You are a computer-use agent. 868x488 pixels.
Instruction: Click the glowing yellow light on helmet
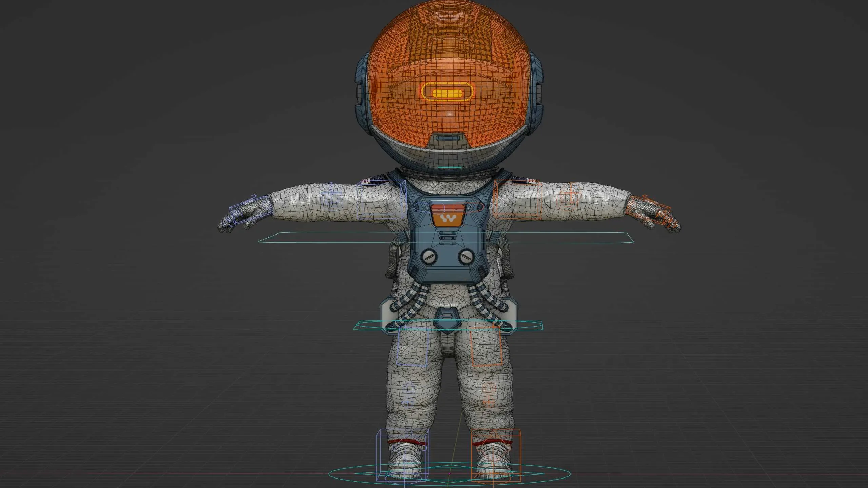[x=447, y=93]
